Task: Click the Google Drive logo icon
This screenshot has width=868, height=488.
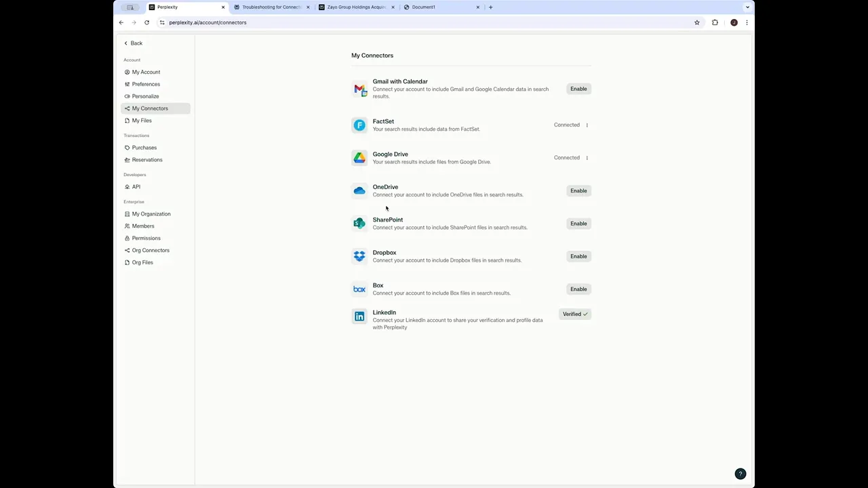Action: coord(359,158)
